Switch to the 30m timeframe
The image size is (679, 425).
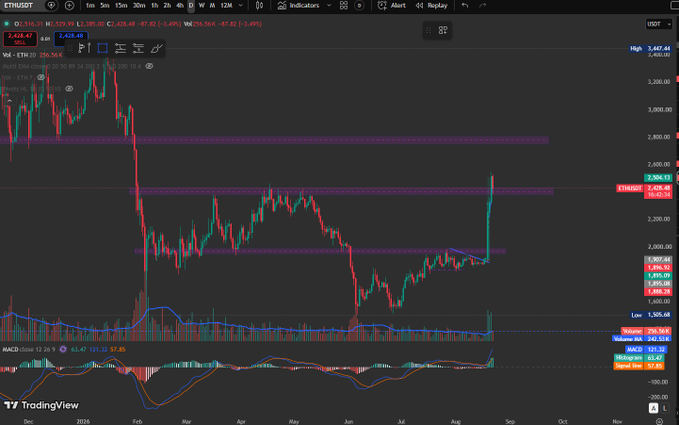(x=139, y=5)
